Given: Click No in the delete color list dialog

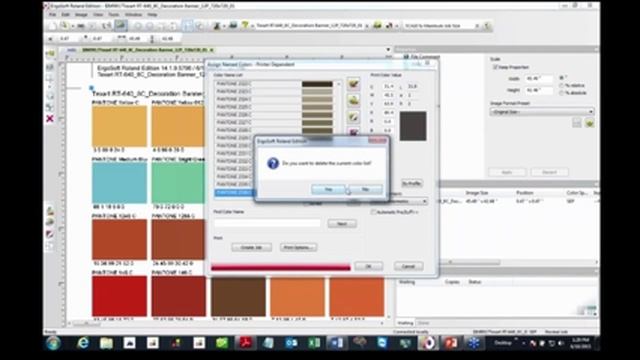Looking at the screenshot, I should [x=365, y=189].
